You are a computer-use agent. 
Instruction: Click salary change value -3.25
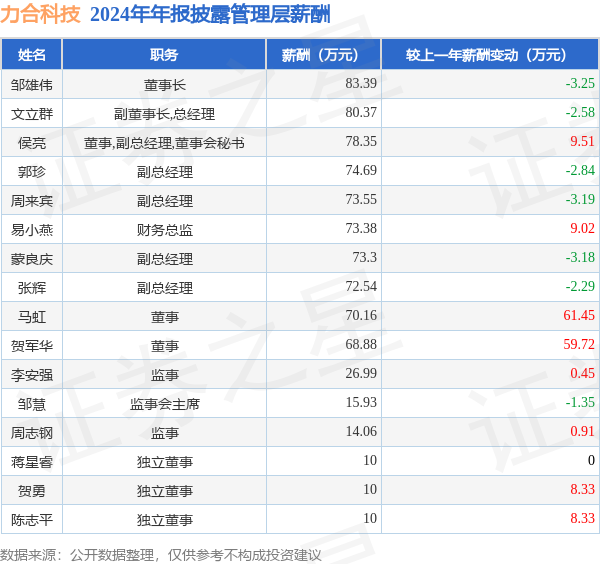580,83
